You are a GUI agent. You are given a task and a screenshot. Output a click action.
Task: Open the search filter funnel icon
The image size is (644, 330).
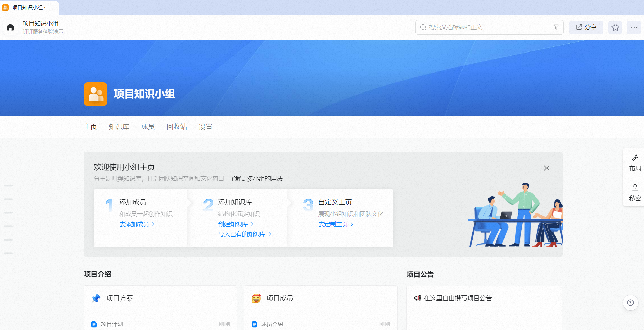(x=556, y=27)
